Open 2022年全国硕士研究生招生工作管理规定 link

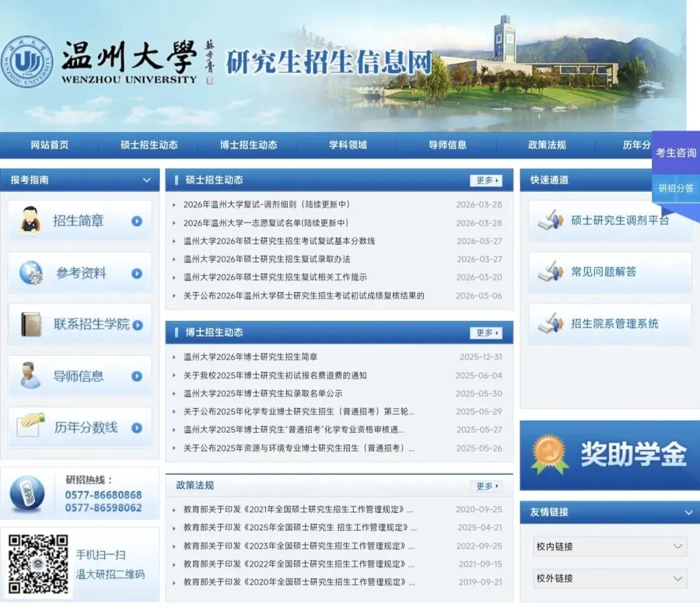click(299, 564)
